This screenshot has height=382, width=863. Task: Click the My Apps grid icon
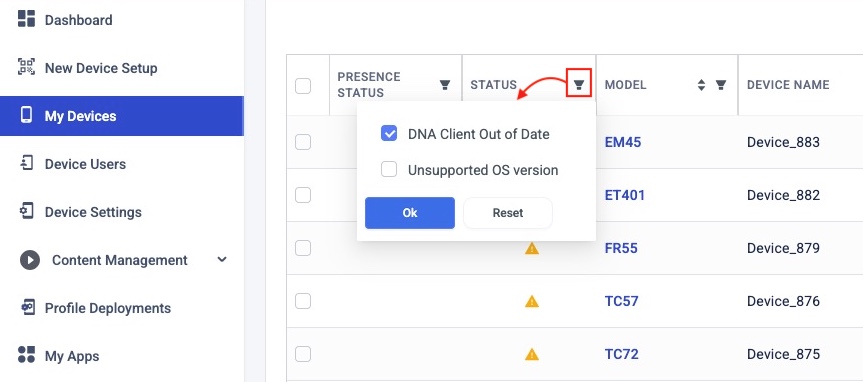click(26, 354)
